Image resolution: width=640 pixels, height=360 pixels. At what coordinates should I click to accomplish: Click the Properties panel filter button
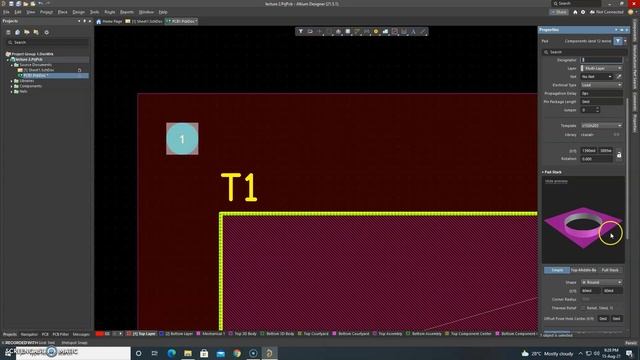pos(618,41)
